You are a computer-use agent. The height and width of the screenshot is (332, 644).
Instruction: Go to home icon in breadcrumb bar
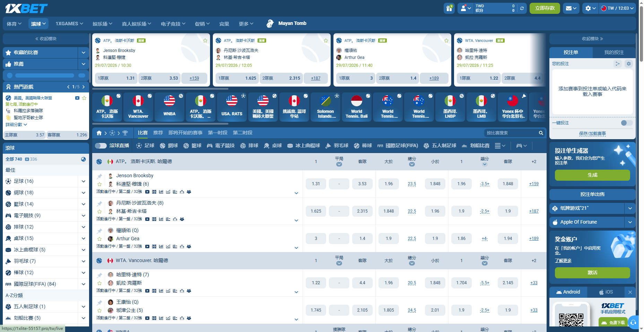click(99, 133)
